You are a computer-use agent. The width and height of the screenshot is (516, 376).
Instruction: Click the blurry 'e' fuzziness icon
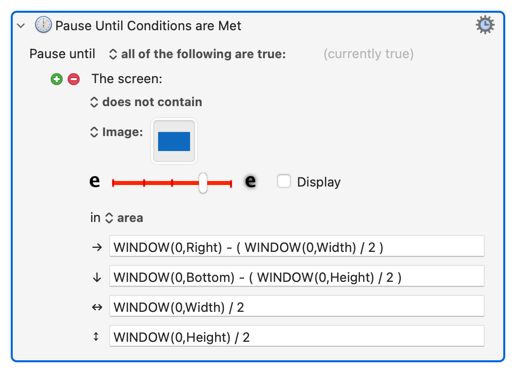pyautogui.click(x=251, y=182)
